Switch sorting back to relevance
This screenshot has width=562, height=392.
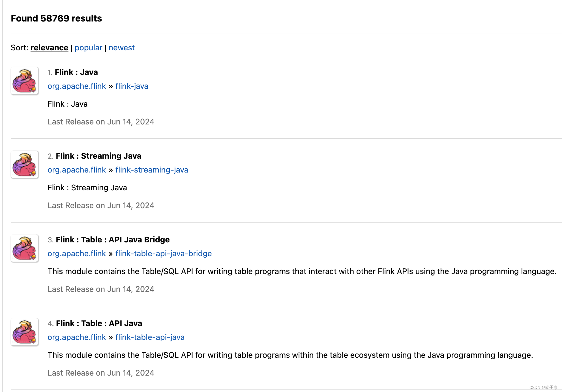[x=49, y=48]
